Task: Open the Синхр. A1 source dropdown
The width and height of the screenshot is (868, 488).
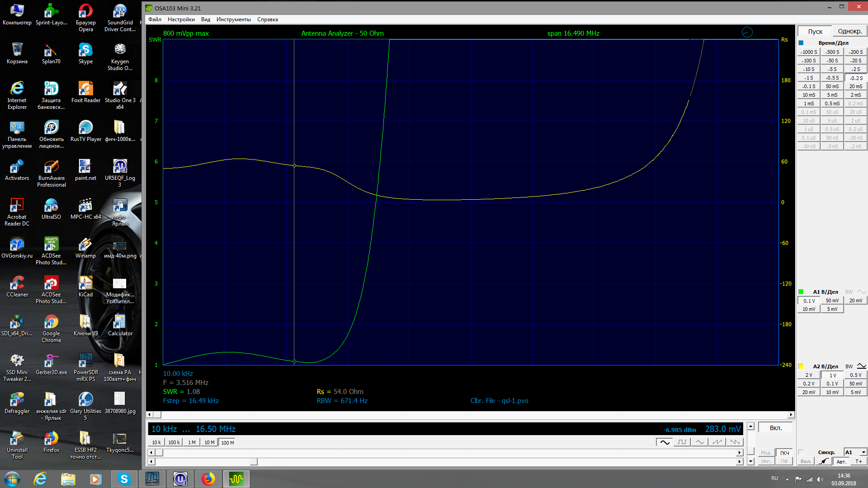Action: click(x=863, y=452)
